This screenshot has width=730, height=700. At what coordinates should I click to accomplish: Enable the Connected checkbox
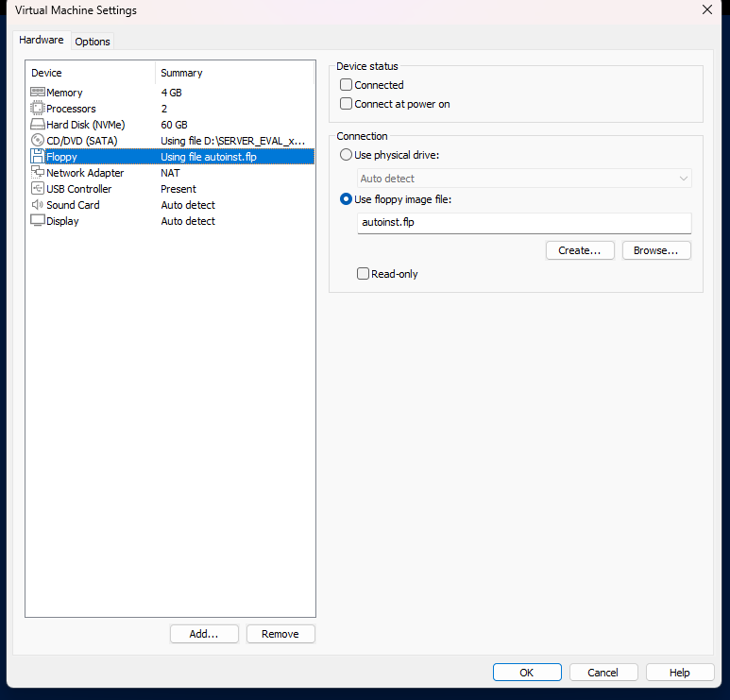coord(347,85)
